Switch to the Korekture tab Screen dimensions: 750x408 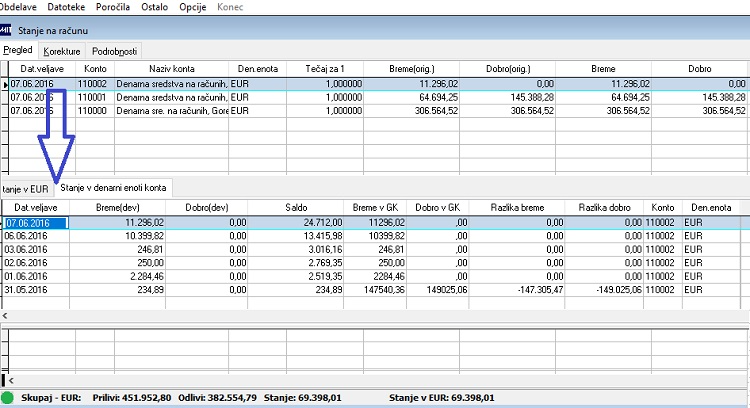pos(62,51)
